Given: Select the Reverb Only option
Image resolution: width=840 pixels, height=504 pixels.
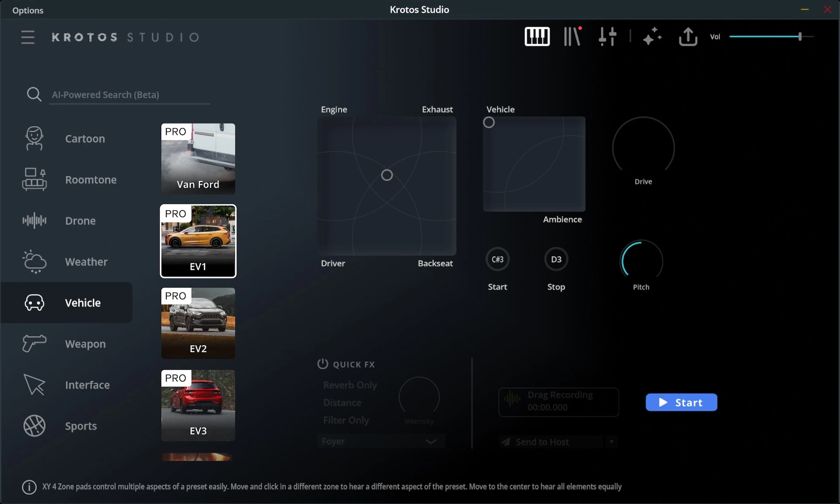Looking at the screenshot, I should click(x=350, y=385).
